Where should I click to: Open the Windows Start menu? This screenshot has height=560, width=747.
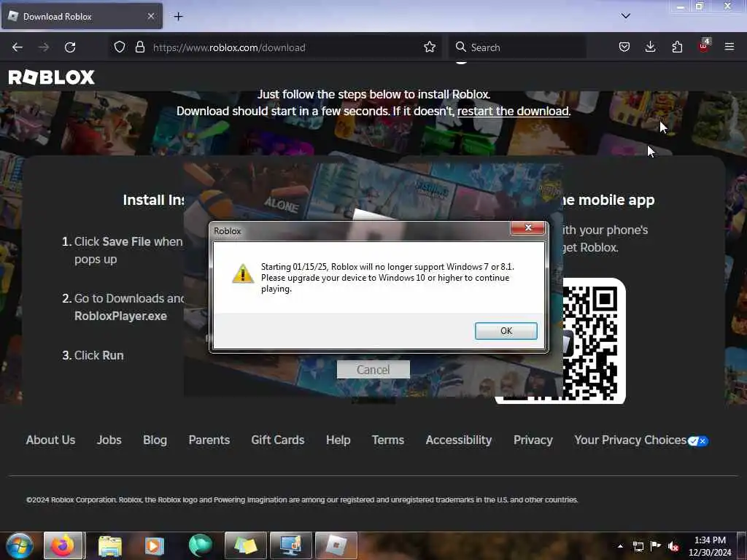[20, 545]
